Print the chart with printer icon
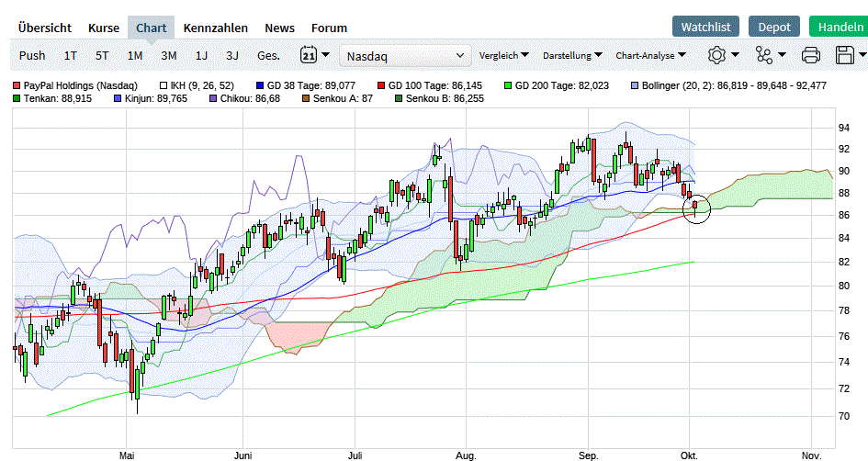The height and width of the screenshot is (461, 868). pos(811,55)
